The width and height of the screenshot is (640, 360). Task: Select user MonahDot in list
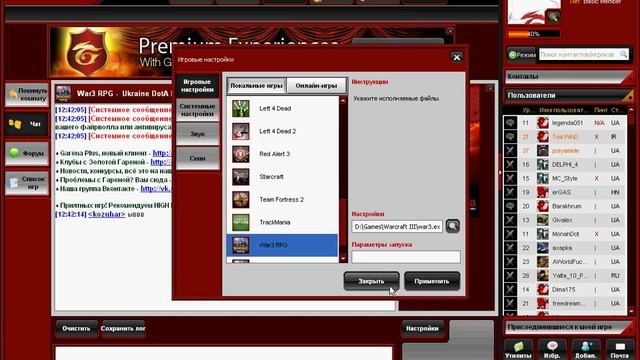coord(565,234)
